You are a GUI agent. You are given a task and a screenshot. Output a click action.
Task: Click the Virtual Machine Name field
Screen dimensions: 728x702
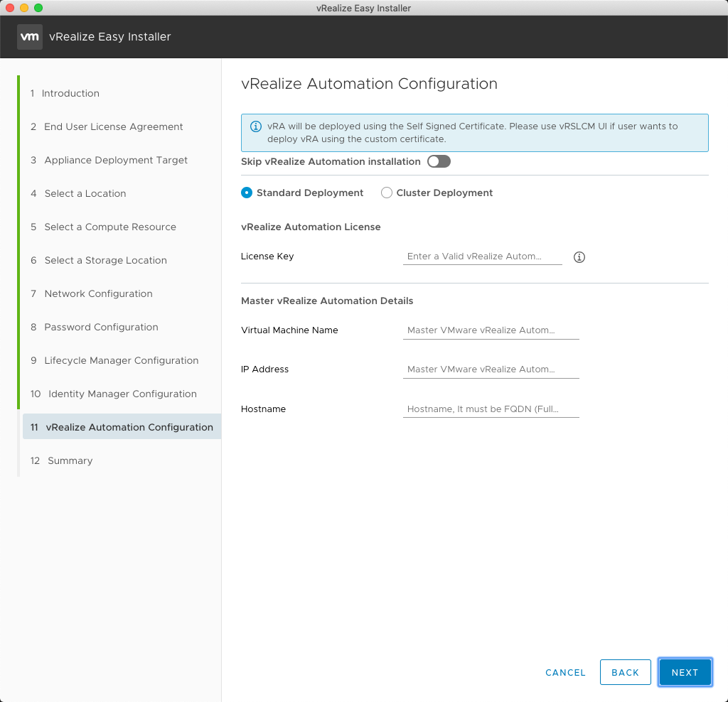pyautogui.click(x=491, y=330)
